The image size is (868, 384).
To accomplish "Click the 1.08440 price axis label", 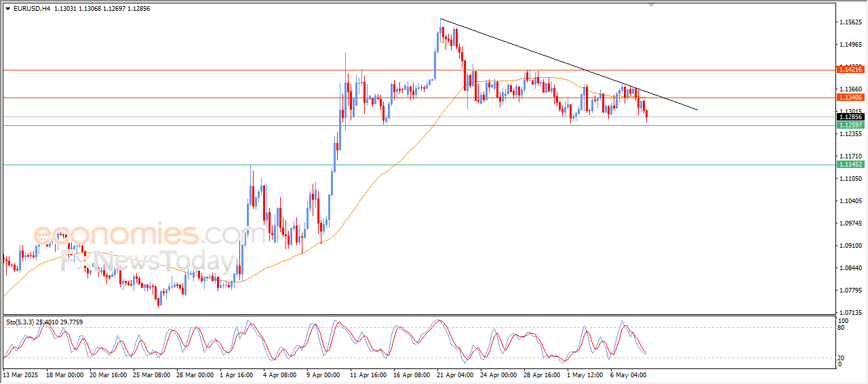I will [x=850, y=268].
